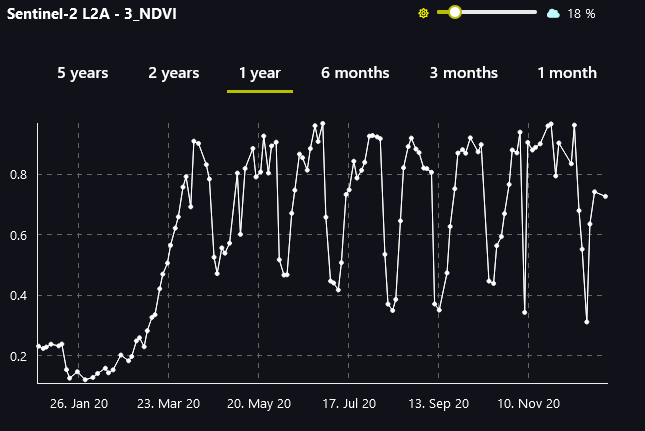Click the 10. Nov 20 axis label
This screenshot has width=645, height=431.
coord(529,403)
